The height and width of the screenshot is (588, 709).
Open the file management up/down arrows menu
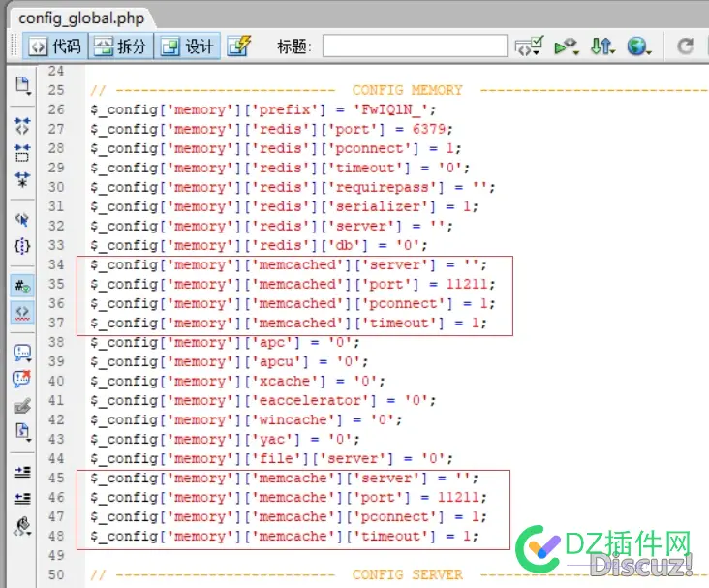click(x=602, y=46)
